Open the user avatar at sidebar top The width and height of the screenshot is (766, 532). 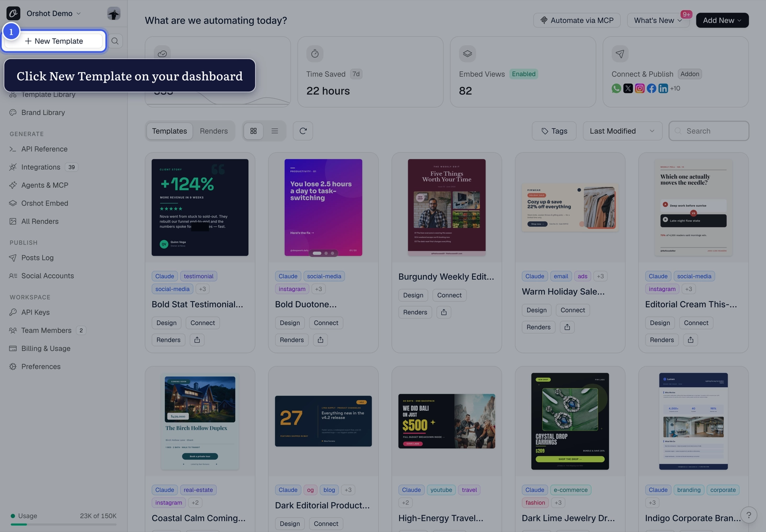(113, 13)
